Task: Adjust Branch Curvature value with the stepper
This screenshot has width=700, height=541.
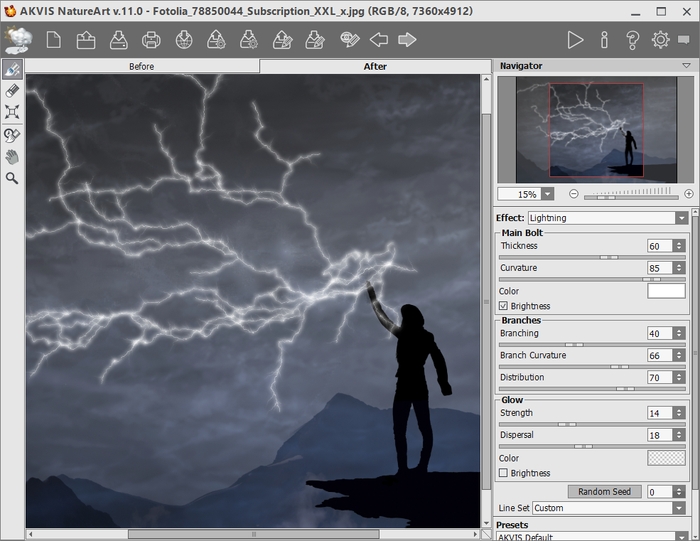Action: tap(679, 355)
